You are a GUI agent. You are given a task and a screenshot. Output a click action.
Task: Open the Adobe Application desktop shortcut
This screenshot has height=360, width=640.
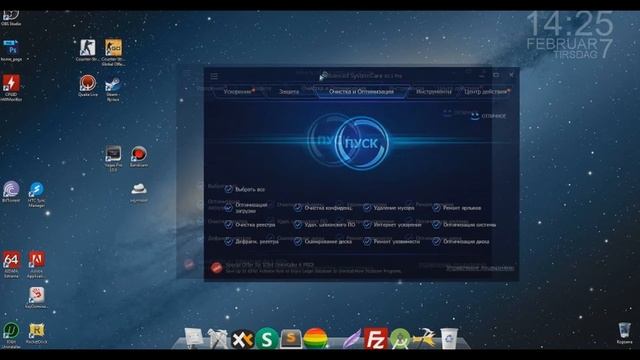tap(36, 264)
